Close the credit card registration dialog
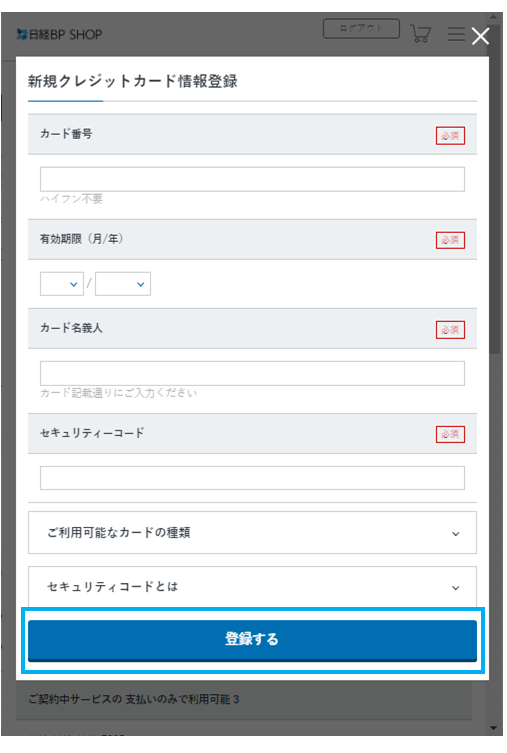This screenshot has width=507, height=753. click(480, 36)
